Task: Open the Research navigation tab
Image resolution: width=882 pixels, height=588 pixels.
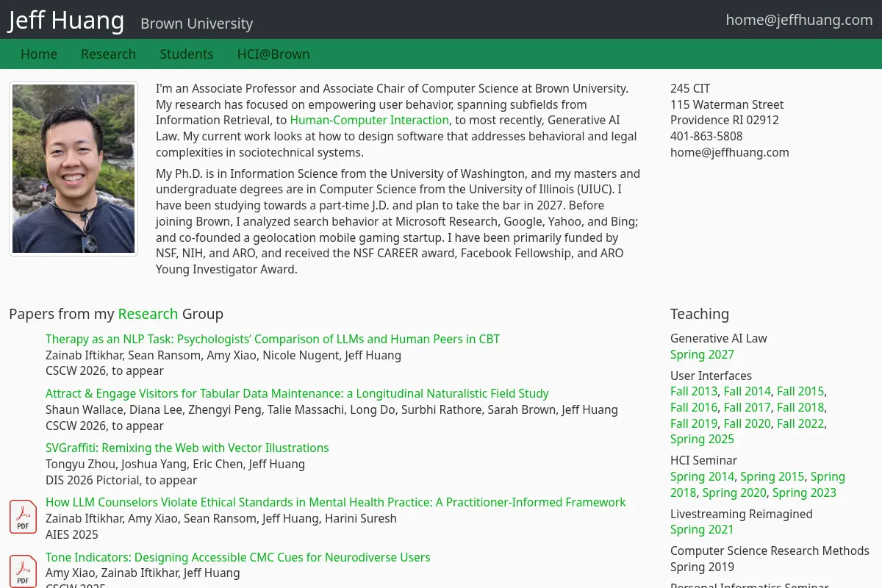Action: tap(108, 54)
